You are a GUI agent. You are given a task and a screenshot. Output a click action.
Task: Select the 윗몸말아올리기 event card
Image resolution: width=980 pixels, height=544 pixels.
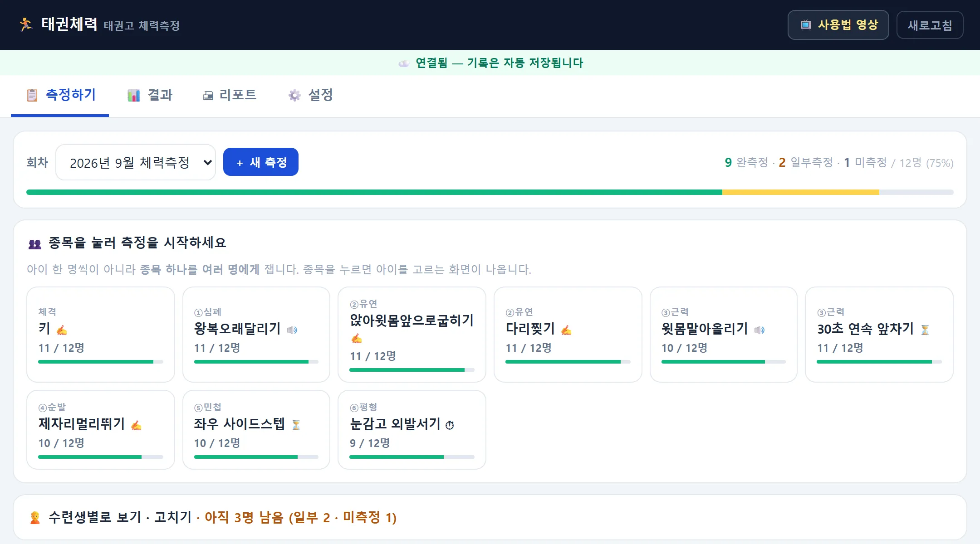[724, 335]
